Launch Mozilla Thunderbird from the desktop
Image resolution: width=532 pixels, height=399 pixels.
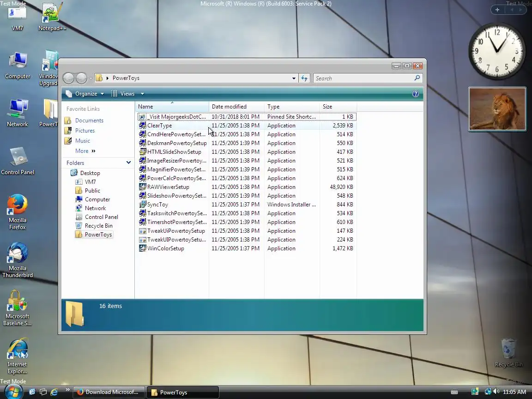[17, 260]
